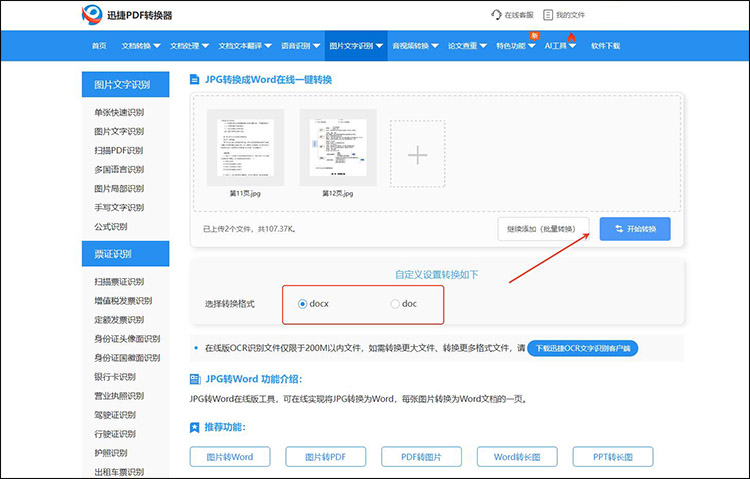Image resolution: width=750 pixels, height=479 pixels.
Task: Open 护照识别 in sidebar
Action: click(110, 453)
